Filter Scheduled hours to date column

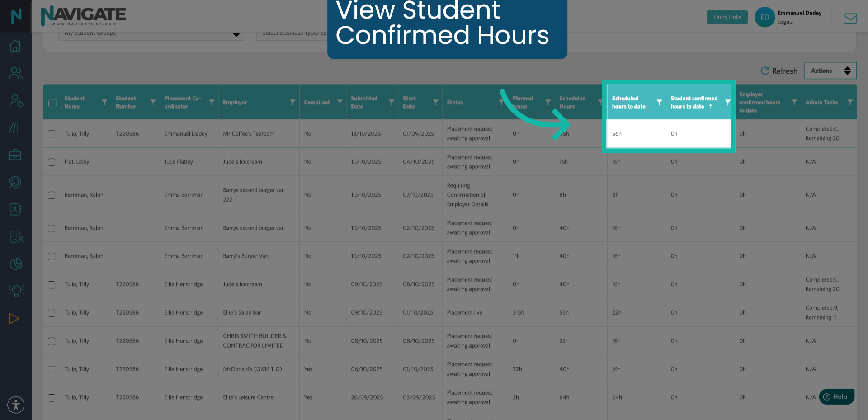(x=659, y=102)
